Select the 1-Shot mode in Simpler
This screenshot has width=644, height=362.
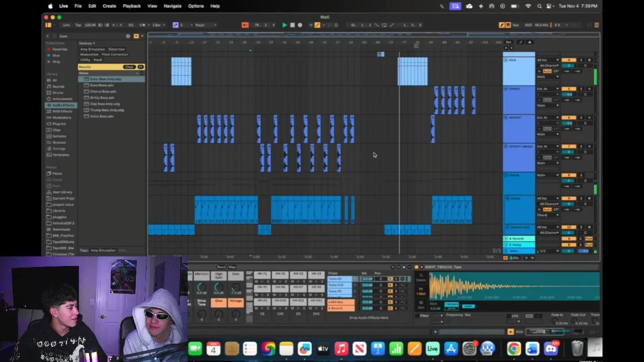click(421, 291)
